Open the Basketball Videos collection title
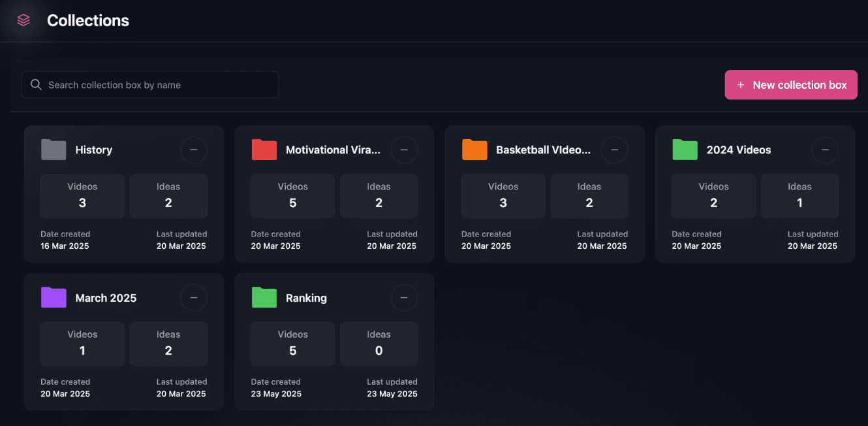 (543, 150)
